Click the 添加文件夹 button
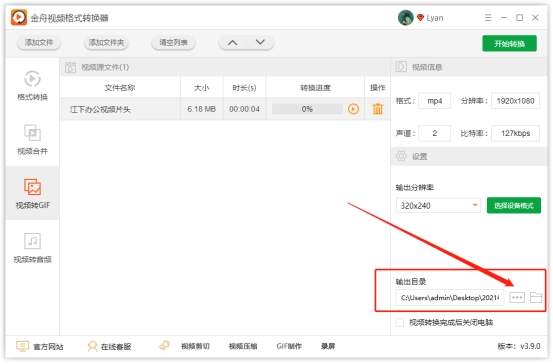553x364 pixels. tap(106, 43)
